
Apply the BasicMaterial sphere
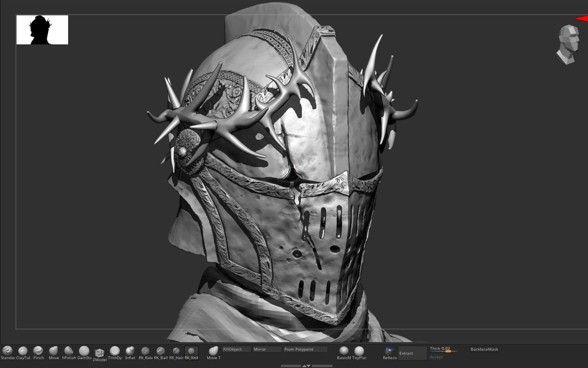(344, 351)
